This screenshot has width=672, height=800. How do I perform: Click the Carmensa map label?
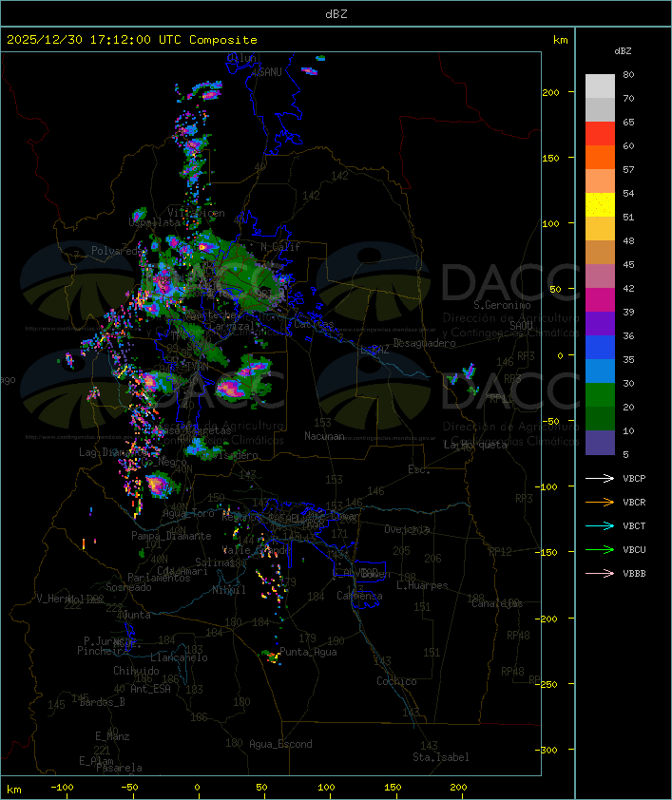pos(359,596)
